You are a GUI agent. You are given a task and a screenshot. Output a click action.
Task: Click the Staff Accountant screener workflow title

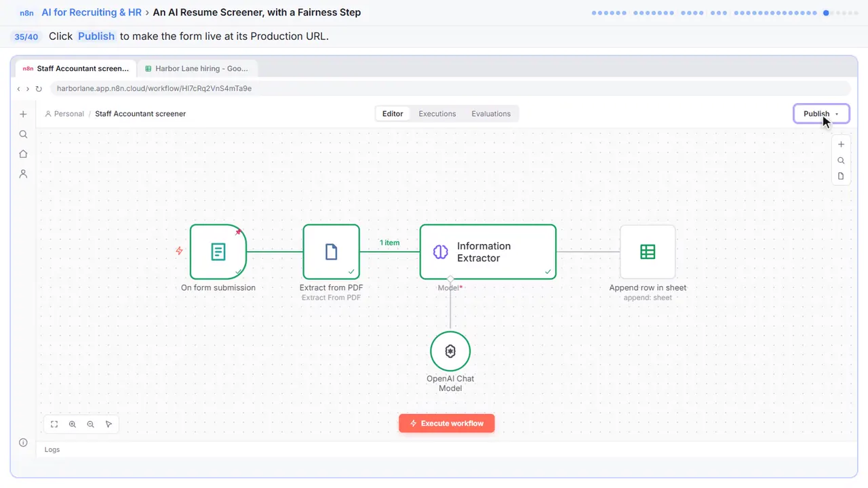click(140, 114)
